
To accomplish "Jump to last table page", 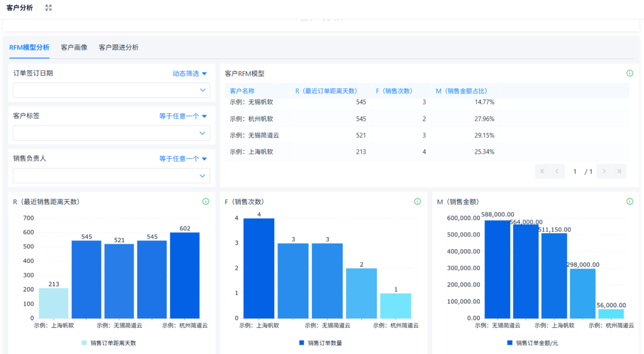I will [619, 172].
